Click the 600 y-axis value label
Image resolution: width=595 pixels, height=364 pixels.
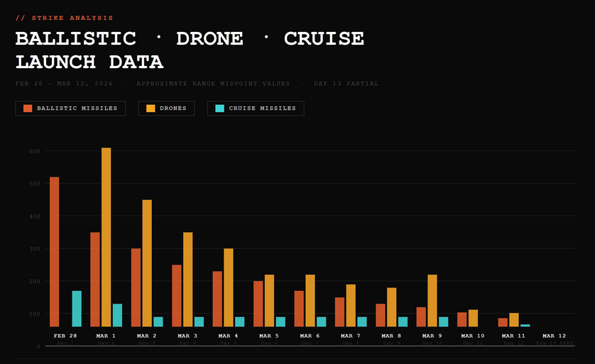click(x=33, y=150)
